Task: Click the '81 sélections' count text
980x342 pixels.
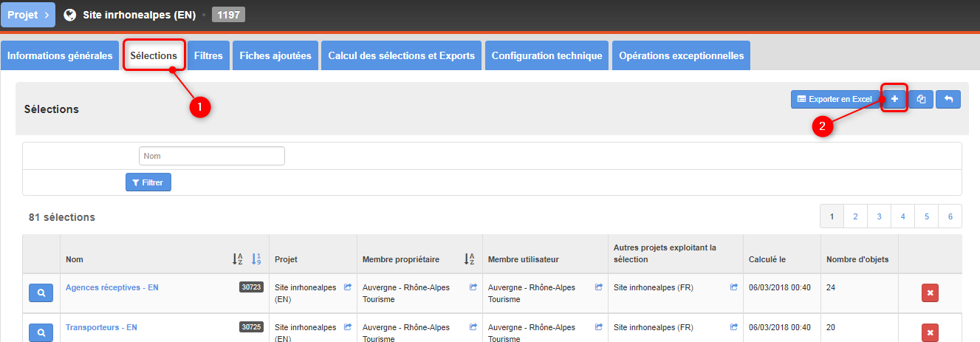Action: (x=62, y=217)
